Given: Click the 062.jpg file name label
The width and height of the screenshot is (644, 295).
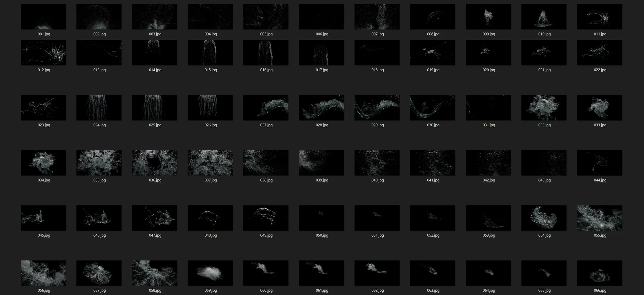Looking at the screenshot, I should click(x=377, y=290).
